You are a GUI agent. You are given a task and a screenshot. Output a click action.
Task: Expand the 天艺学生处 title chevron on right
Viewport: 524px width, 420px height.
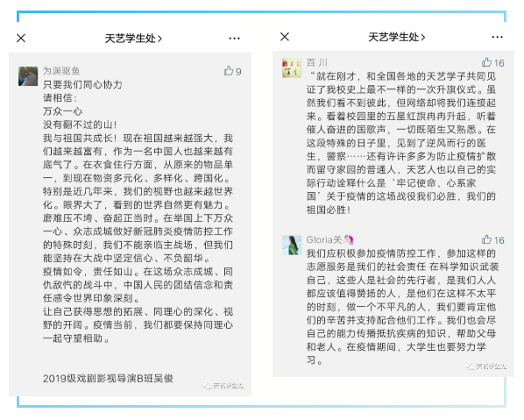coord(423,37)
